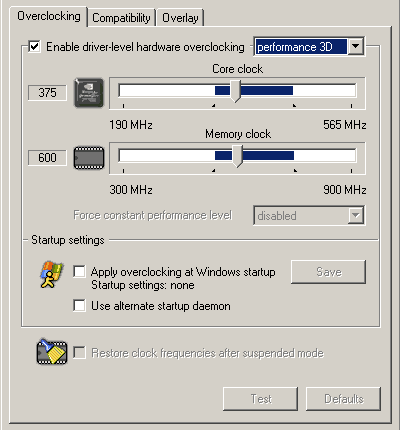The width and height of the screenshot is (400, 430).
Task: Toggle Restore clock frequencies after suspended mode
Action: point(79,352)
